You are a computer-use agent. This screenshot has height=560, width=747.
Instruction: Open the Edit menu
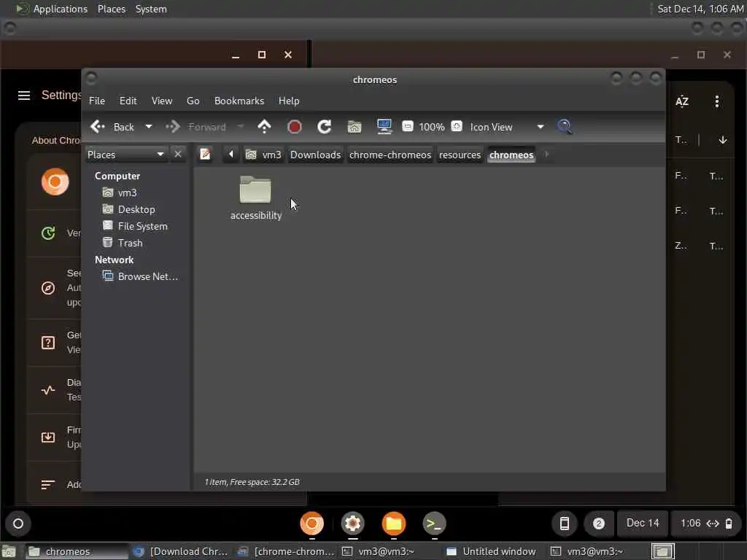pyautogui.click(x=128, y=101)
